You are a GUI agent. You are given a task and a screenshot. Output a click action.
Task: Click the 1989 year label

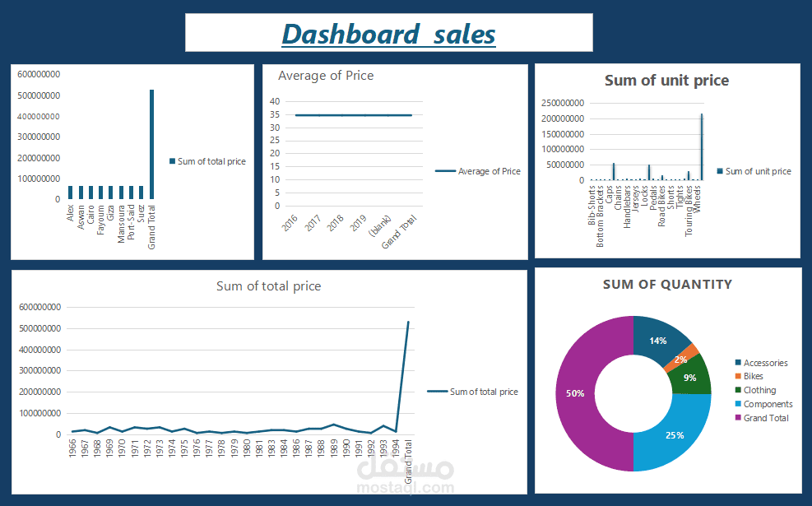(333, 448)
